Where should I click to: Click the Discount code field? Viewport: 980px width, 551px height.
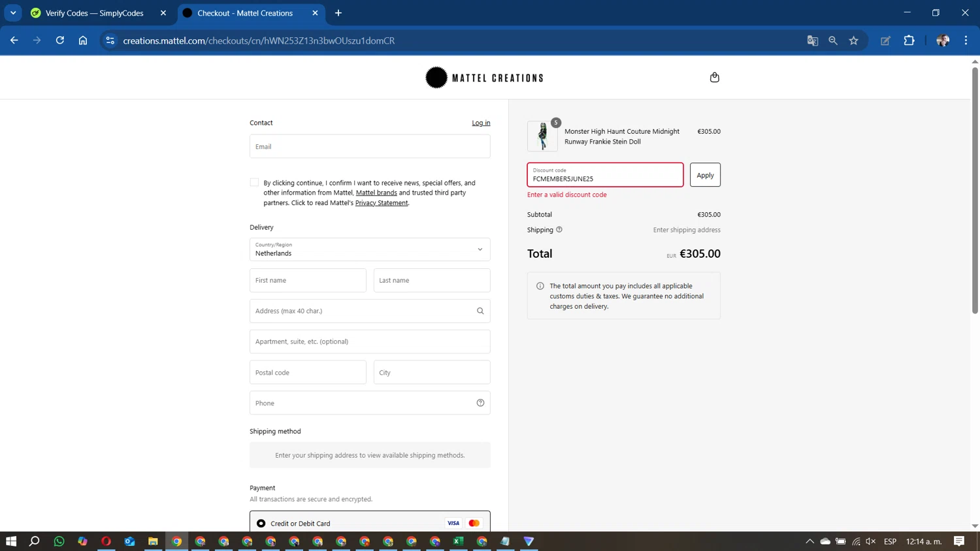point(605,175)
